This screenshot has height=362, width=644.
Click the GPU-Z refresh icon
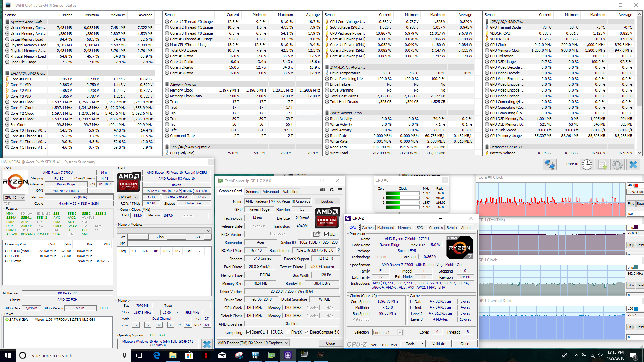[x=331, y=190]
